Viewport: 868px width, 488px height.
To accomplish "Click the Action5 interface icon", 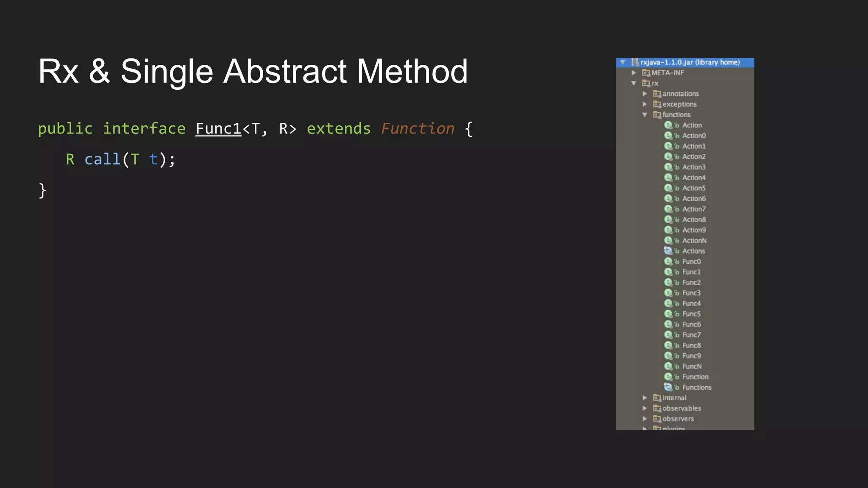I will pyautogui.click(x=668, y=188).
